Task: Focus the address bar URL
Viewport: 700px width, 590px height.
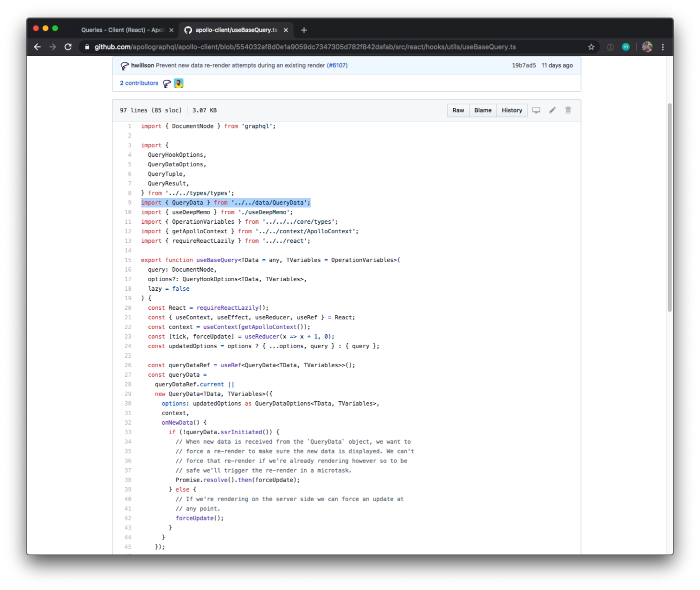Action: click(x=305, y=47)
